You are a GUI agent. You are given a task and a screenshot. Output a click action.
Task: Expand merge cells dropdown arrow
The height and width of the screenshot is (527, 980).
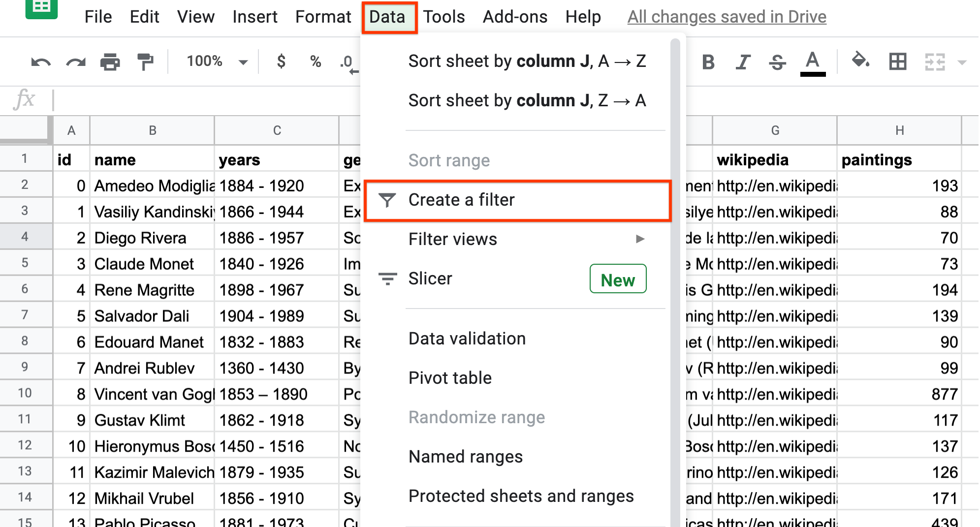pos(962,62)
